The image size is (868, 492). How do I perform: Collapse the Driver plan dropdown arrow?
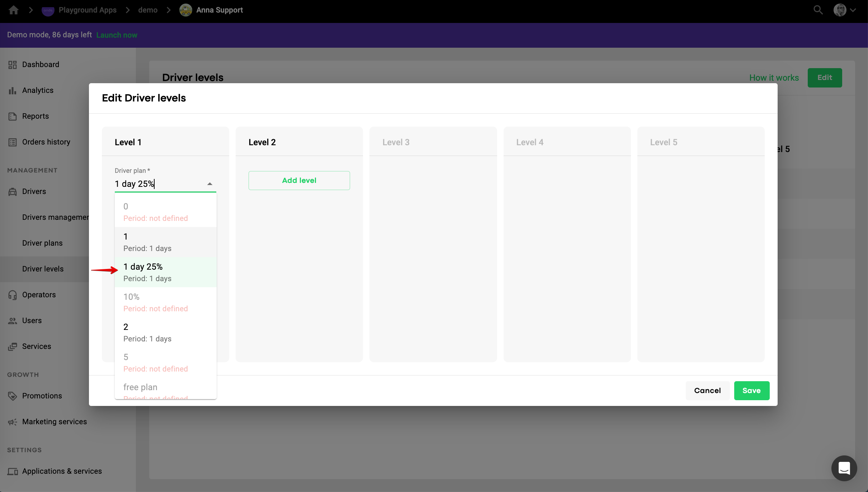tap(210, 184)
